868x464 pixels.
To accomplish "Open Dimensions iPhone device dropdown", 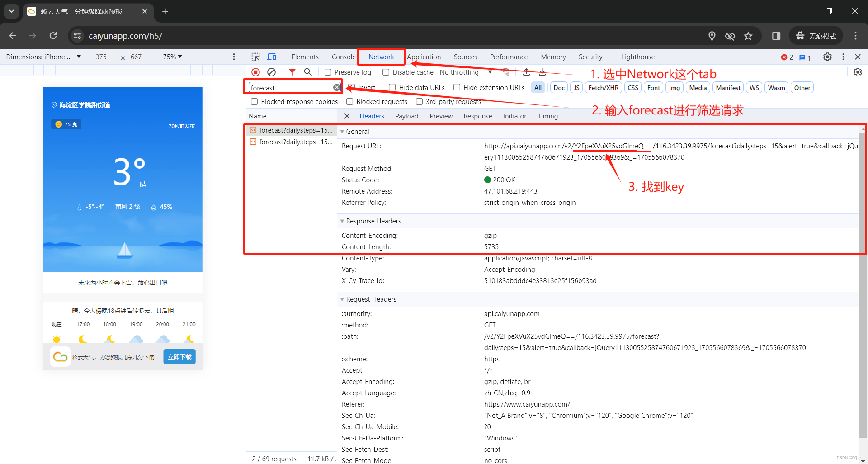I will [43, 57].
